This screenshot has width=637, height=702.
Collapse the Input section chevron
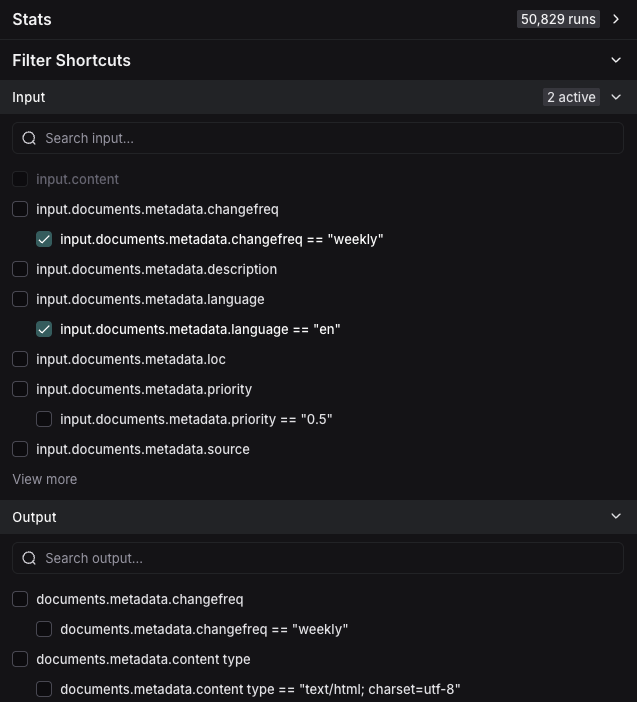616,97
